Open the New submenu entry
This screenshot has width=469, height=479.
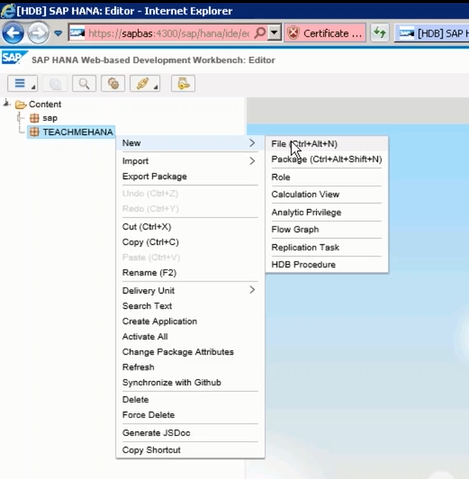[x=190, y=143]
